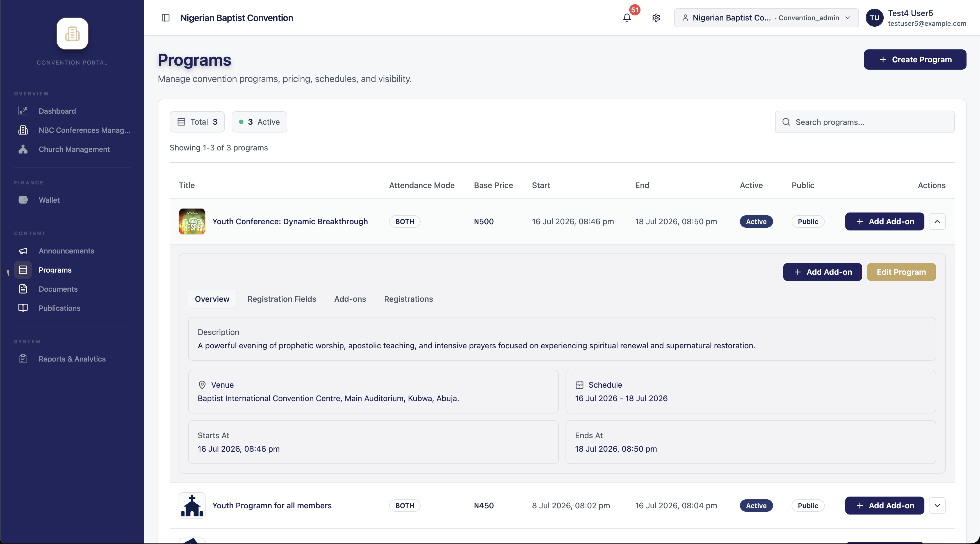Expand the Youth Programn row chevron
This screenshot has height=544, width=980.
point(937,506)
